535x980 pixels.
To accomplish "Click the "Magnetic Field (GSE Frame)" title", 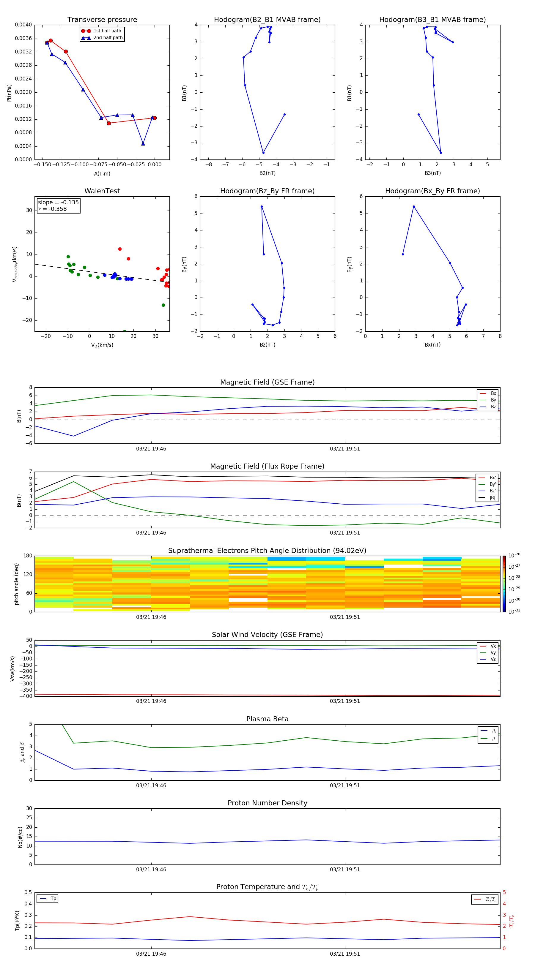I will click(x=267, y=382).
